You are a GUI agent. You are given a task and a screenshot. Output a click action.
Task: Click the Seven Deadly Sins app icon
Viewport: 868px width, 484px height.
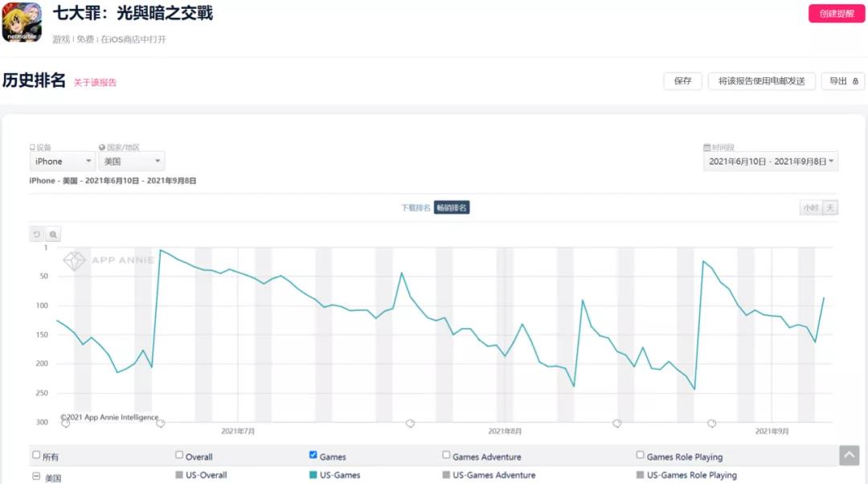tap(22, 23)
